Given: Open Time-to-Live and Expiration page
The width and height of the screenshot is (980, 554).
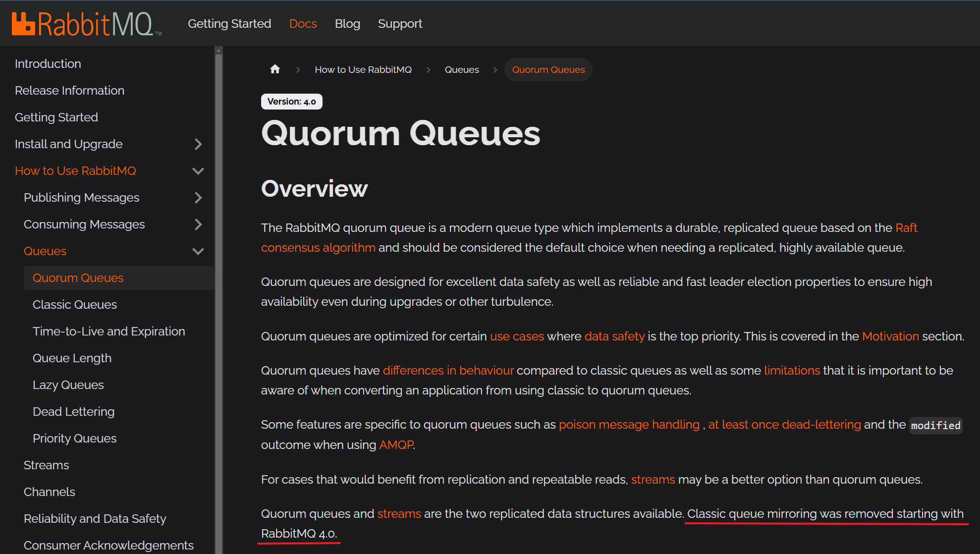Looking at the screenshot, I should pyautogui.click(x=109, y=332).
